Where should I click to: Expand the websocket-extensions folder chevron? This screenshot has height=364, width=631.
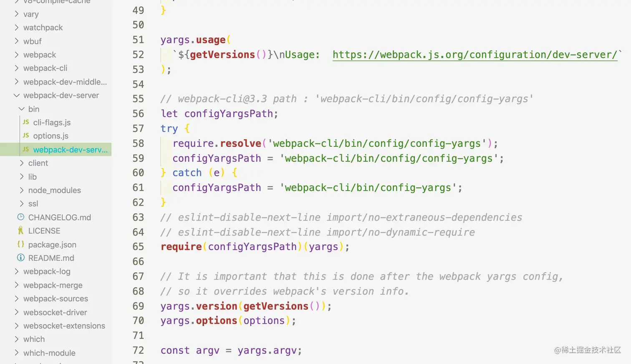[x=16, y=326]
